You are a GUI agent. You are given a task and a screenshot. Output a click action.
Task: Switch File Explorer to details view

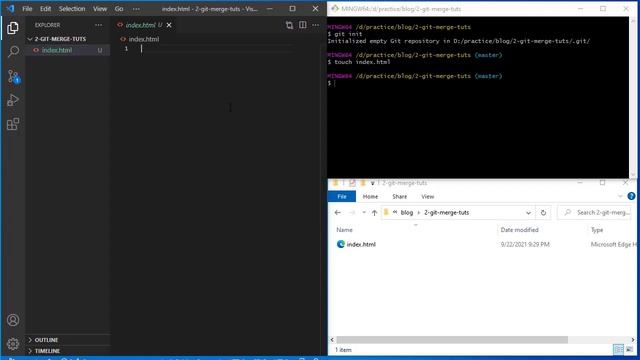click(618, 349)
